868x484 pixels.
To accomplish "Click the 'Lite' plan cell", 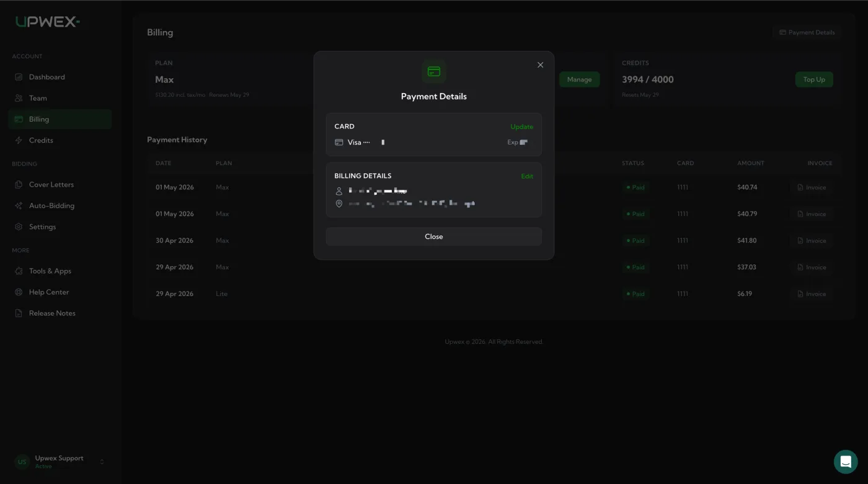I will pos(221,294).
